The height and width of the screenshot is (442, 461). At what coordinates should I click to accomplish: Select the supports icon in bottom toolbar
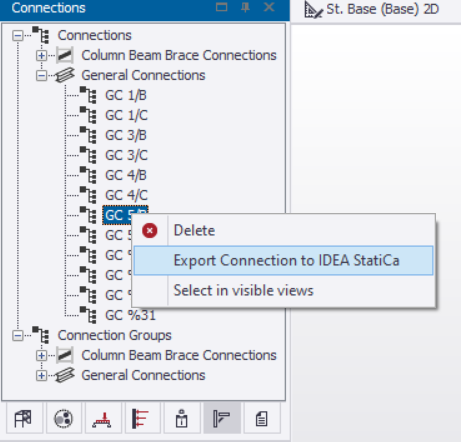click(102, 419)
